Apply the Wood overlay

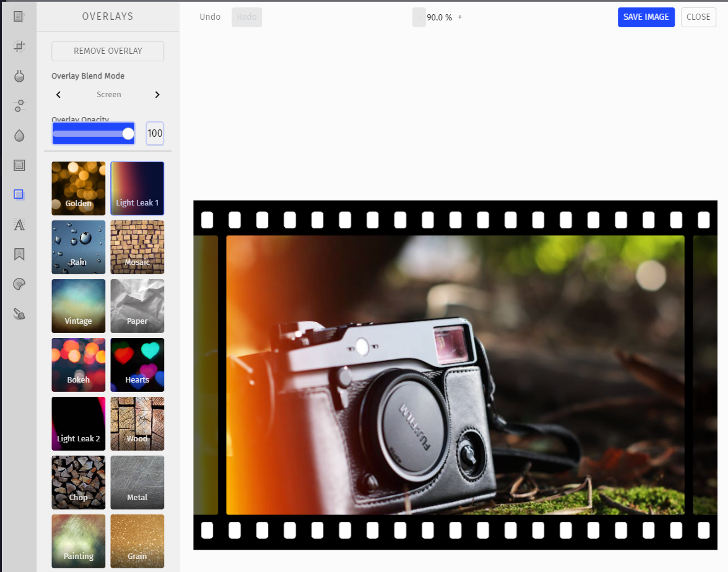pyautogui.click(x=137, y=424)
